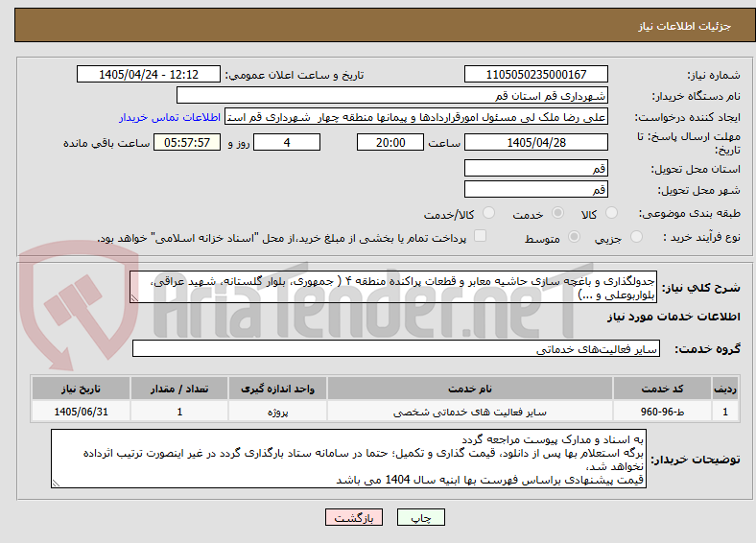756x543 pixels.
Task: Click the کد خدمت column header
Action: click(x=662, y=389)
